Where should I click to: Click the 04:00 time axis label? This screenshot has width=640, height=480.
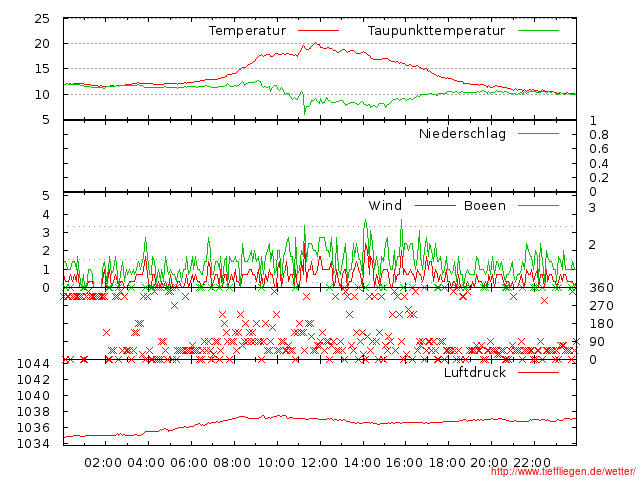tap(146, 463)
